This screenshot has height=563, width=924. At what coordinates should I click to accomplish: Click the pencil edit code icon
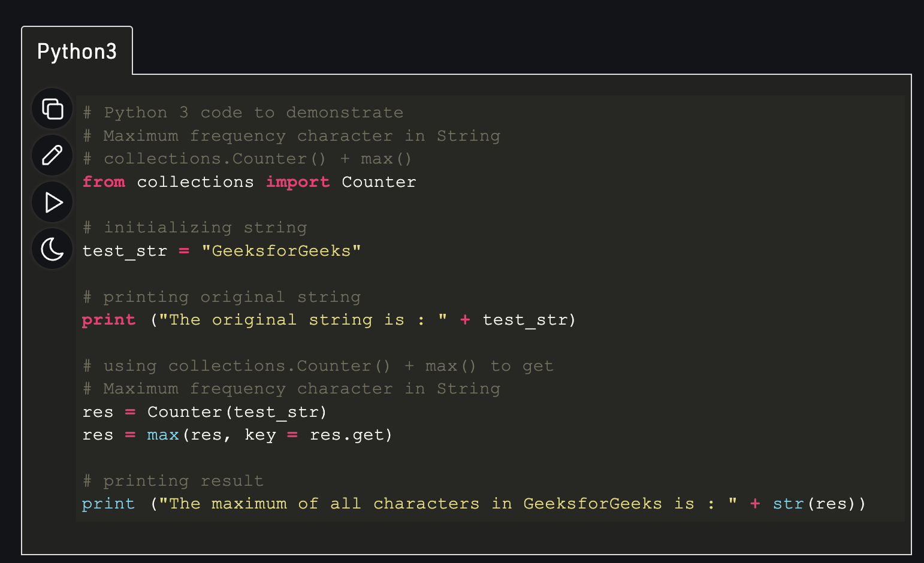click(x=53, y=156)
